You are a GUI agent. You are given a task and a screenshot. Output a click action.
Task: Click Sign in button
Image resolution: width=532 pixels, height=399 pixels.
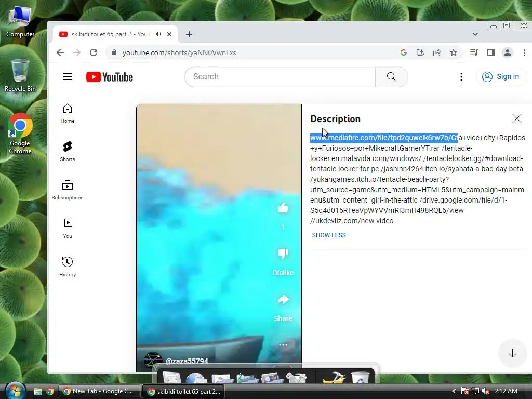pyautogui.click(x=501, y=77)
